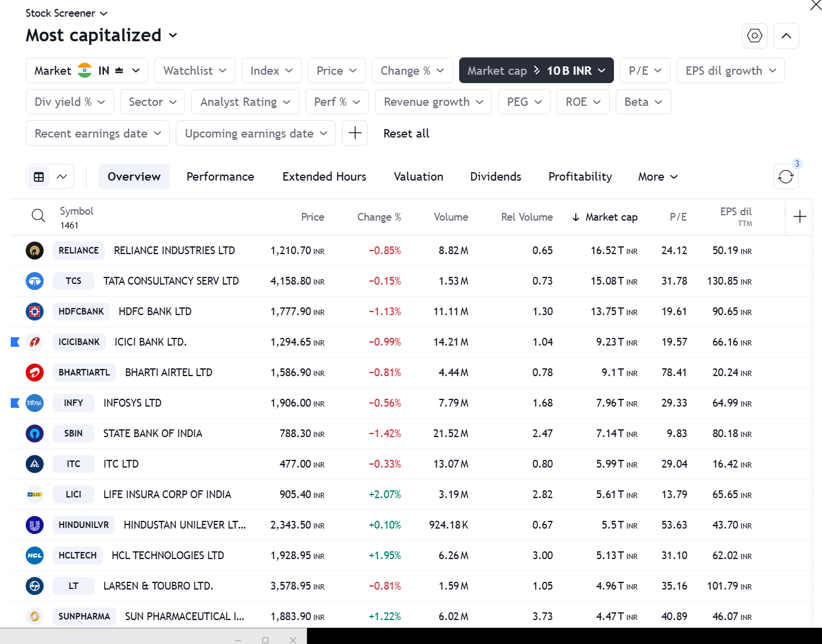Open the Most capitalized preset dropdown
Viewport: 822px width, 644px height.
point(100,35)
